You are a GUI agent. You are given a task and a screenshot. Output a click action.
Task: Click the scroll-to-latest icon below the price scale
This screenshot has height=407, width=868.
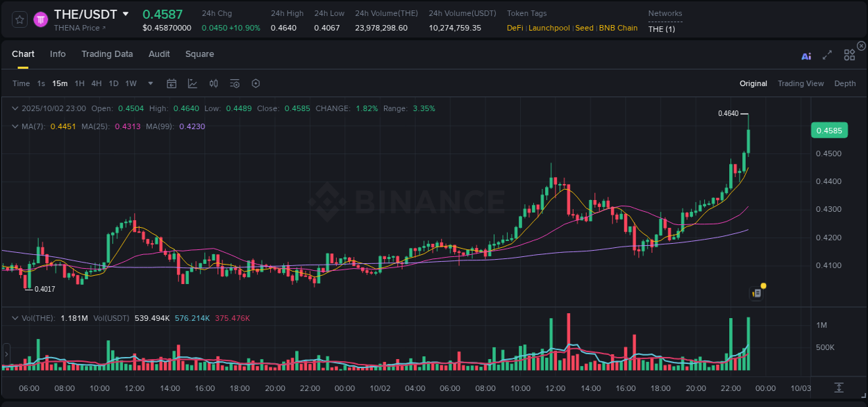pyautogui.click(x=838, y=388)
